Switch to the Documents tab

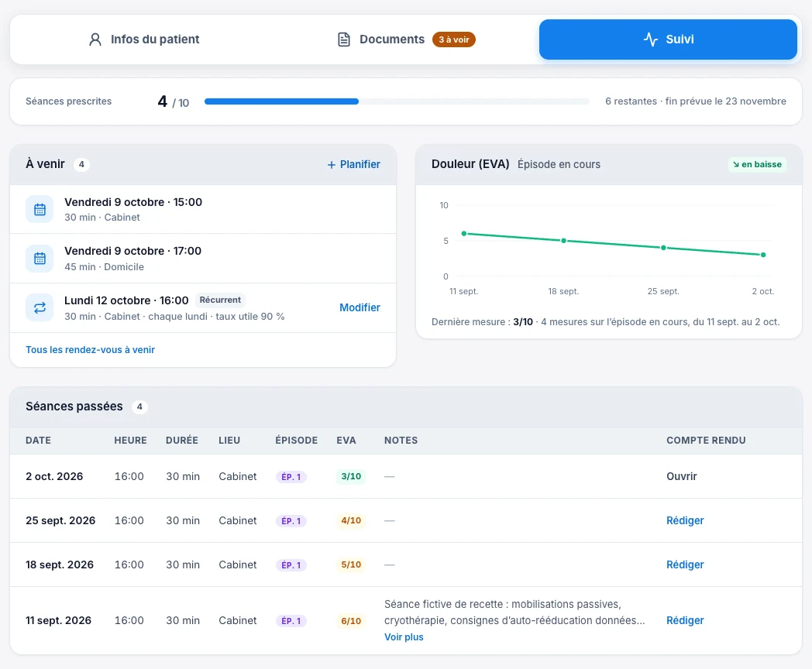[x=406, y=39]
